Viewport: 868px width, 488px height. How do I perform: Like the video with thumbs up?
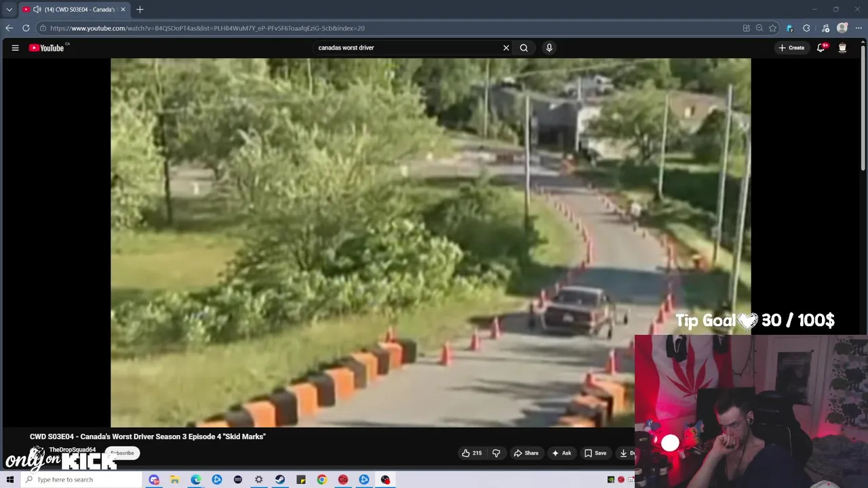[x=472, y=453]
